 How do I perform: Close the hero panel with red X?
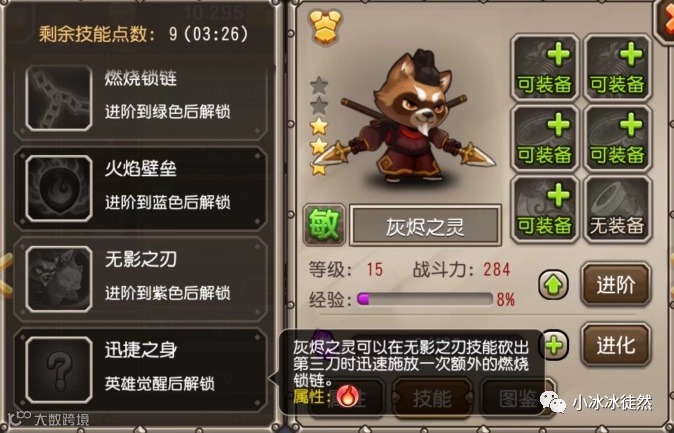665,21
